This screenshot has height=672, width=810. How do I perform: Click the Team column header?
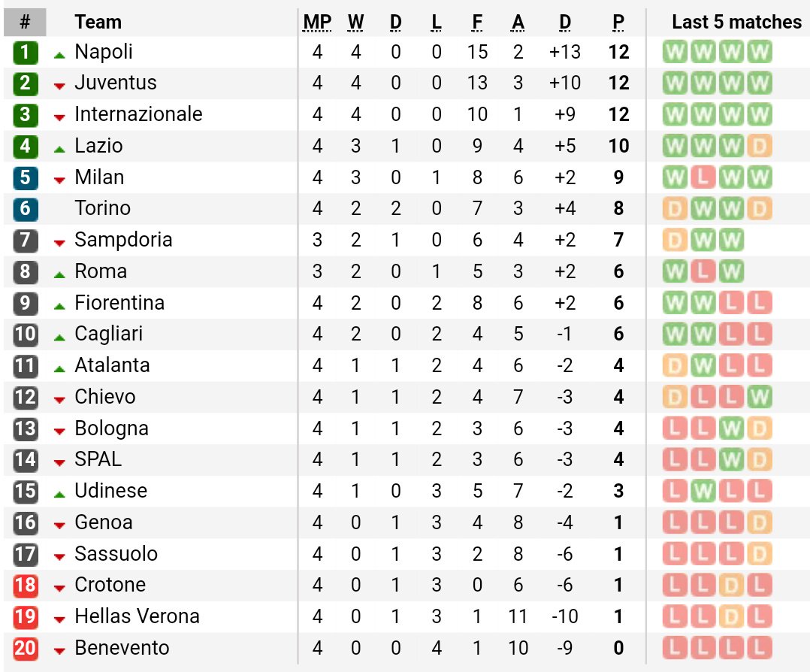coord(98,23)
